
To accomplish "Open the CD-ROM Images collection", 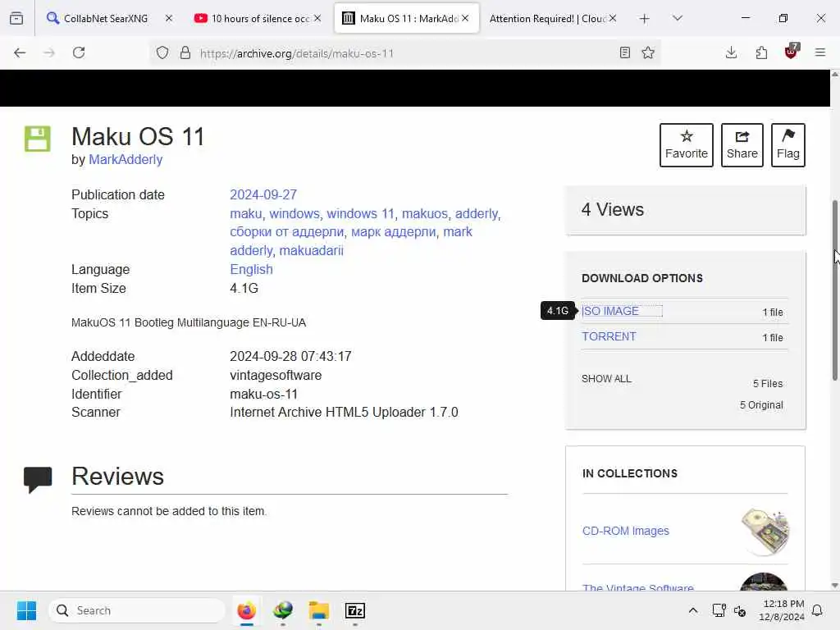I will point(626,531).
